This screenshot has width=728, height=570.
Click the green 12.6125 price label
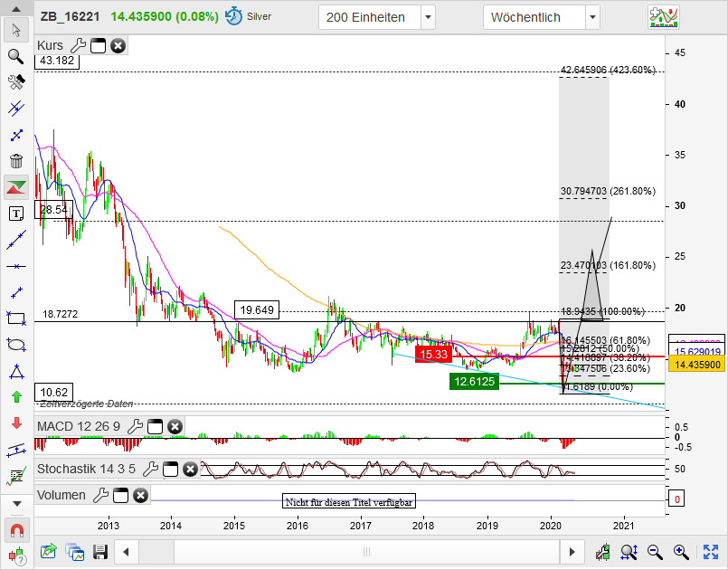point(474,382)
